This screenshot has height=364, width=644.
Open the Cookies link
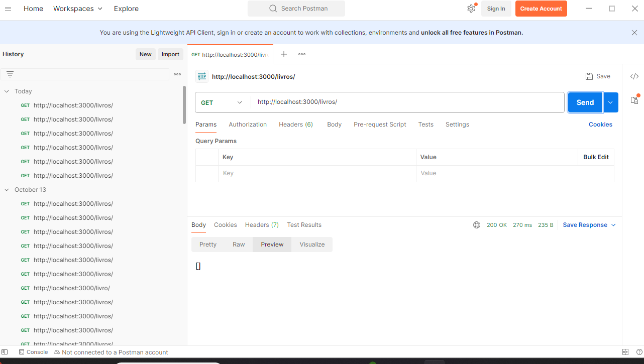pyautogui.click(x=600, y=125)
